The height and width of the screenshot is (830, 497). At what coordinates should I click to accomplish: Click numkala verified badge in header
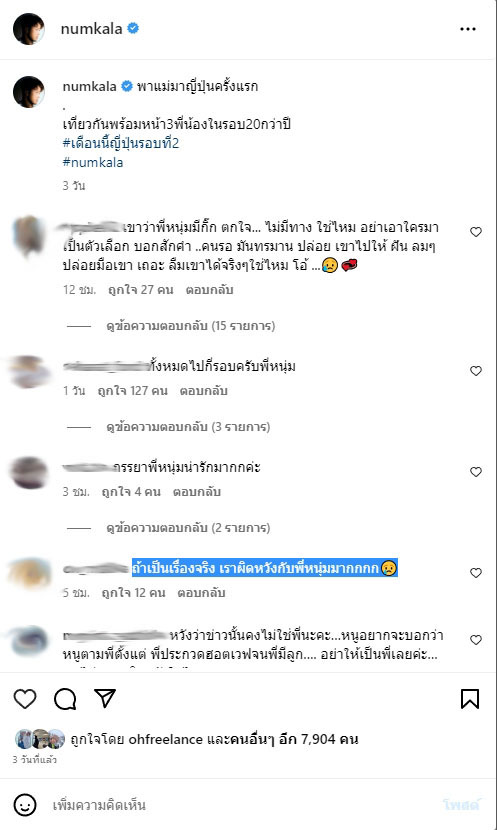point(133,28)
